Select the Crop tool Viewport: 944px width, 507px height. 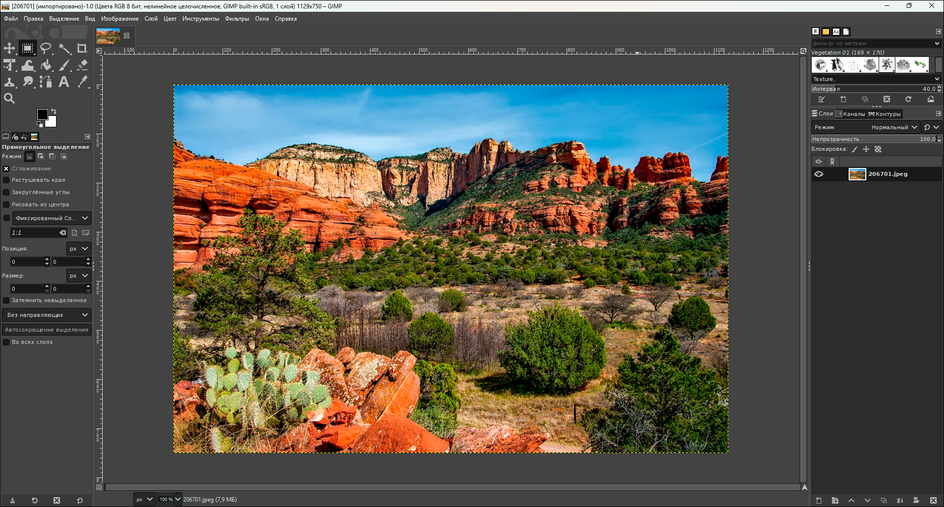tap(82, 48)
